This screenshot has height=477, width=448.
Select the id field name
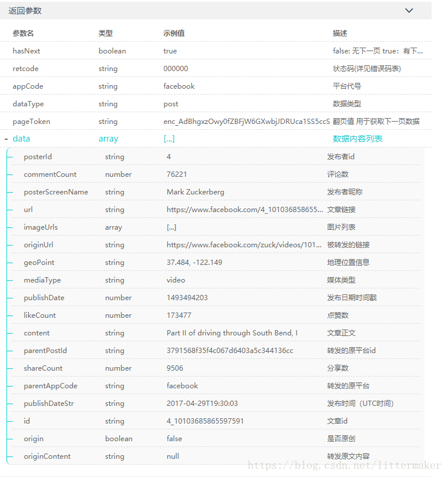point(27,421)
